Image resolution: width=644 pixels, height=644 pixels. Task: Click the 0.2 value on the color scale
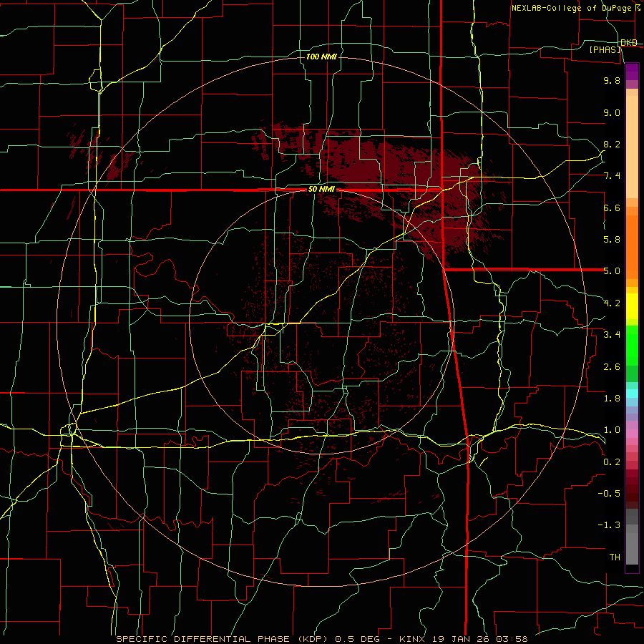pyautogui.click(x=612, y=462)
